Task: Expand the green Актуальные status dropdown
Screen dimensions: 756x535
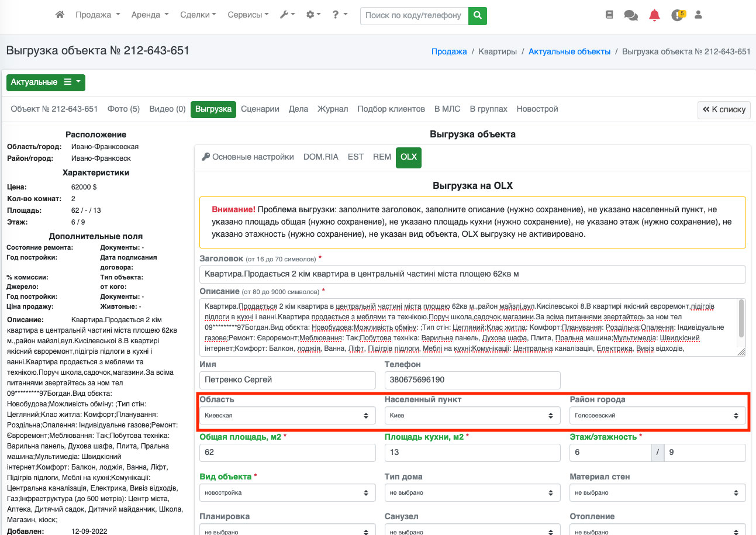Action: click(46, 82)
